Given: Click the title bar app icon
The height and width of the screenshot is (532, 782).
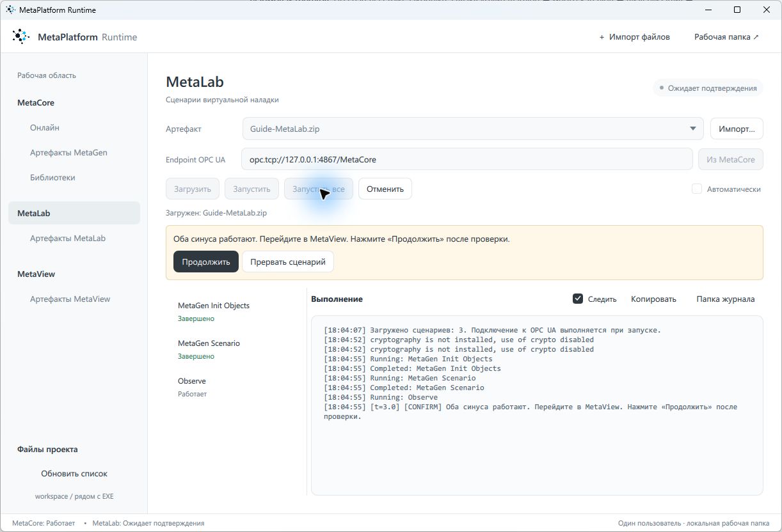Looking at the screenshot, I should tap(10, 10).
